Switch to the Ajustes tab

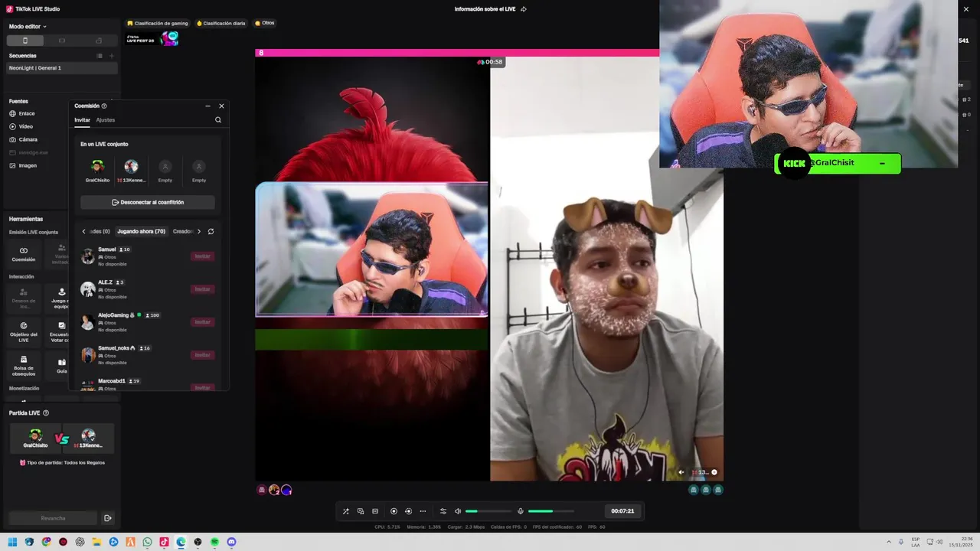tap(106, 120)
